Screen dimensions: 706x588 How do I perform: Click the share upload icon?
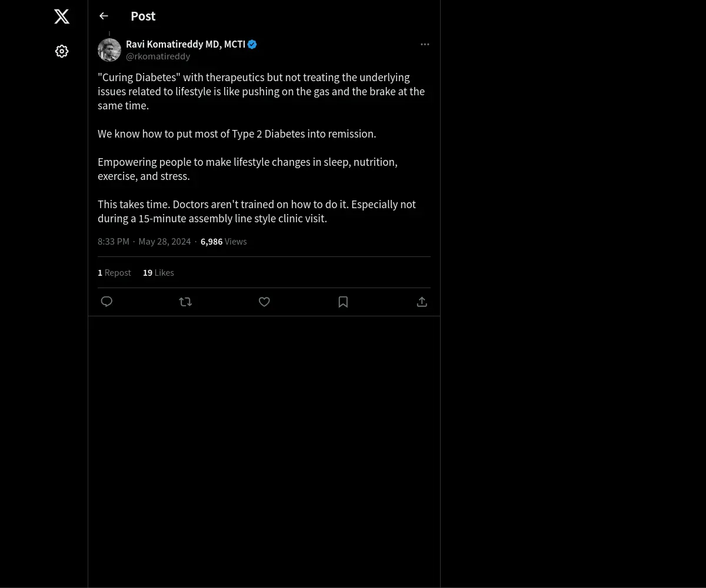[422, 302]
